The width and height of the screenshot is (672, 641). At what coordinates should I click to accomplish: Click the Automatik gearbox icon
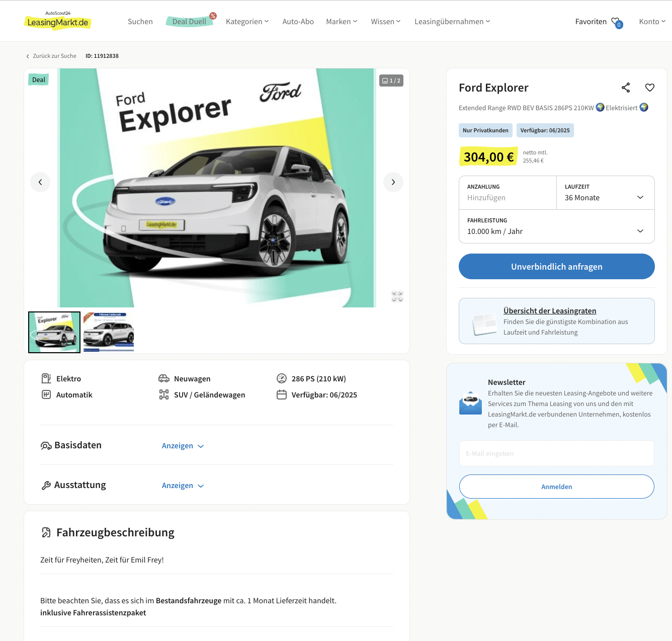click(x=46, y=394)
